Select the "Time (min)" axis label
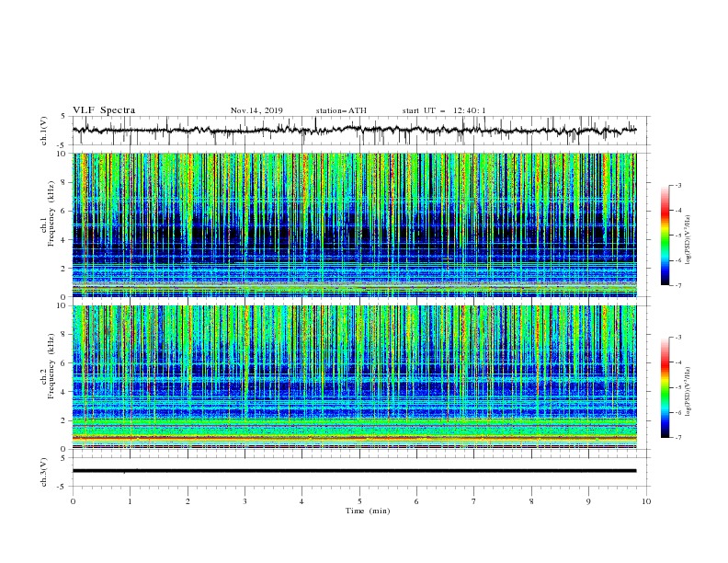The image size is (728, 563). point(368,511)
